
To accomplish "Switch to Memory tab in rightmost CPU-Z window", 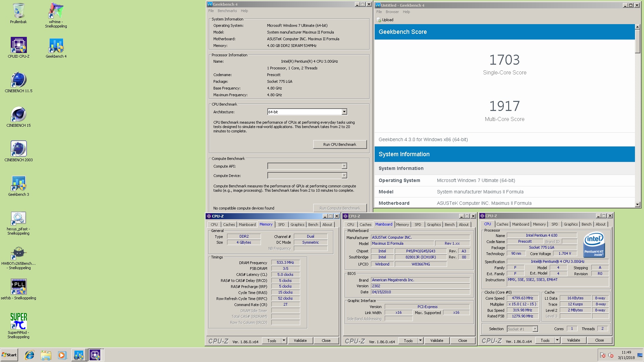I will point(539,224).
